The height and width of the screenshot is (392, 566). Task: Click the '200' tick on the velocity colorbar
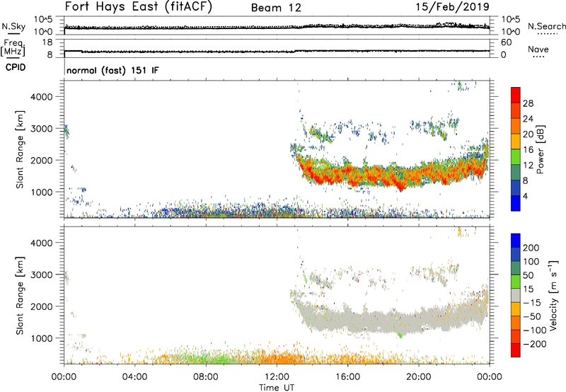click(x=531, y=248)
